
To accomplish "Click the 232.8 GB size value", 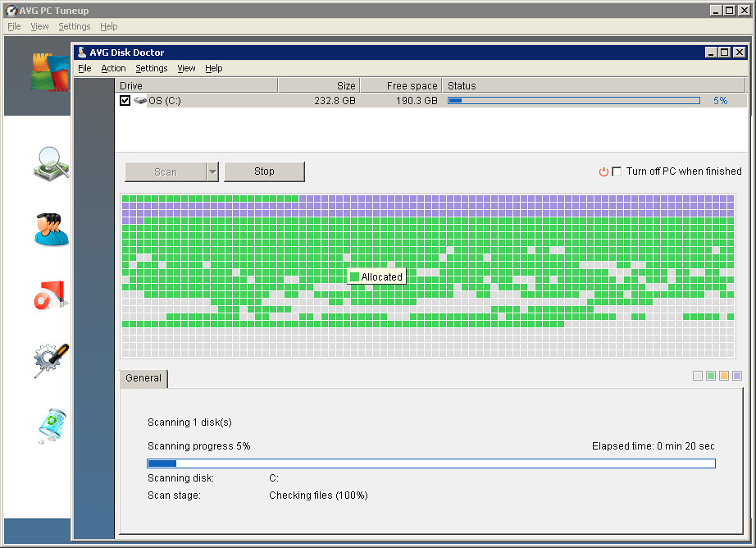I will tap(335, 100).
